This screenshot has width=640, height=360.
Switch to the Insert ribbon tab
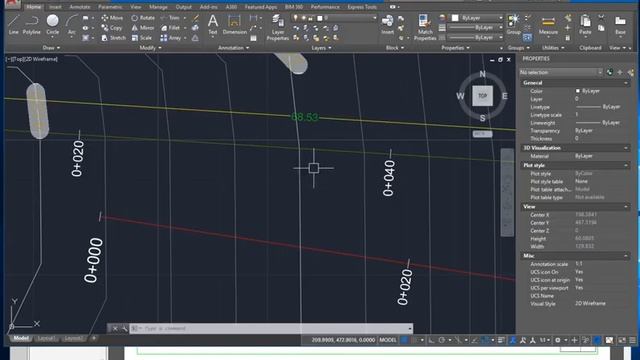click(55, 7)
